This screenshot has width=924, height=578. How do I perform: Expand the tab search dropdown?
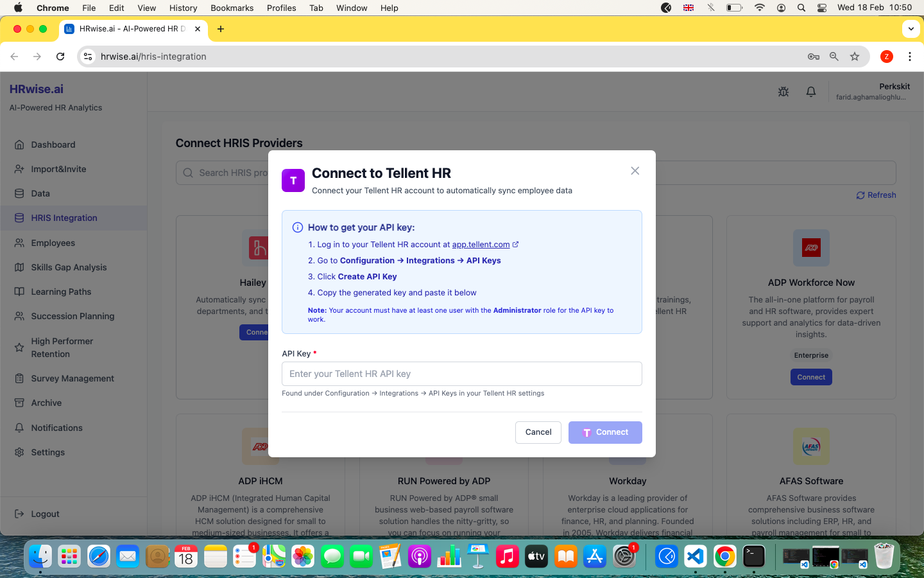coord(911,29)
